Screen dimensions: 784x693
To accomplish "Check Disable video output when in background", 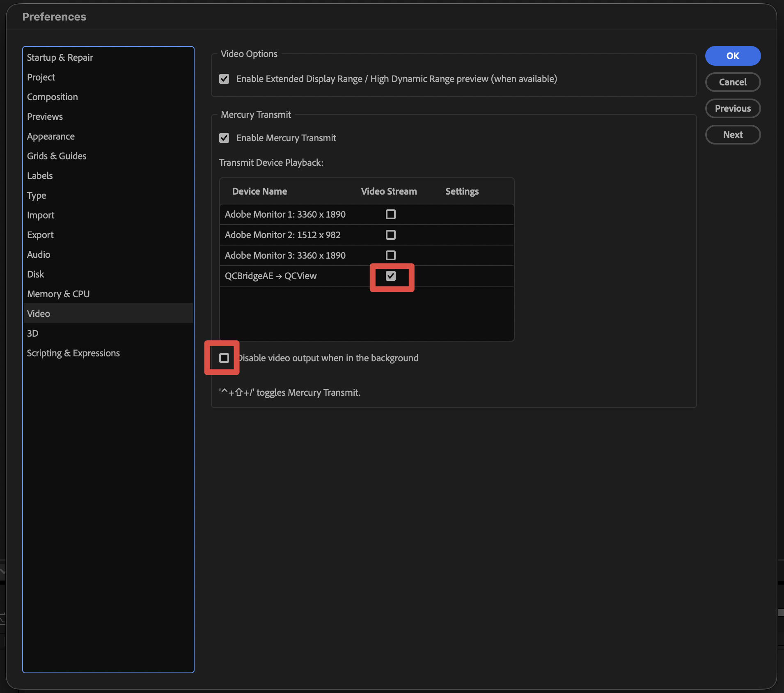I will click(x=224, y=358).
